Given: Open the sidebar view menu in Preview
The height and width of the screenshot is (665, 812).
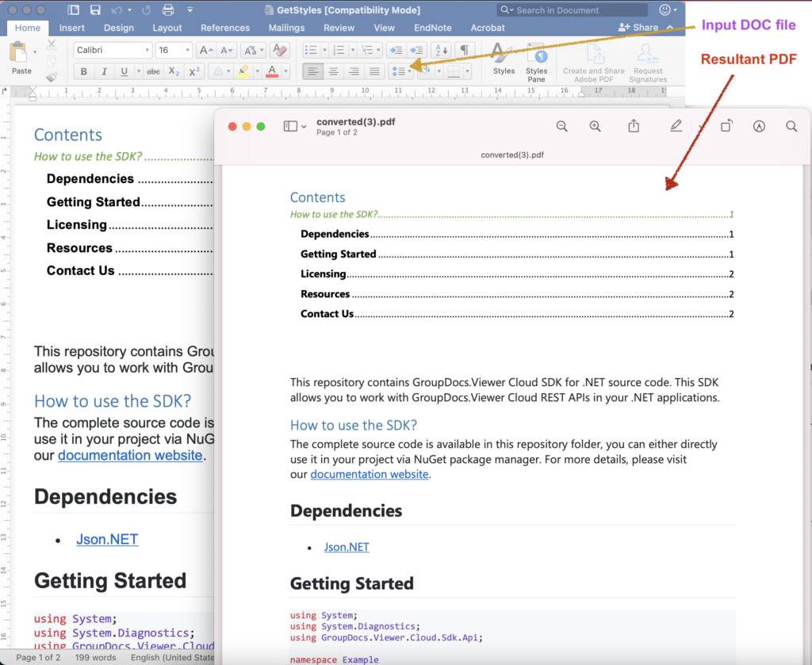Looking at the screenshot, I should click(295, 126).
